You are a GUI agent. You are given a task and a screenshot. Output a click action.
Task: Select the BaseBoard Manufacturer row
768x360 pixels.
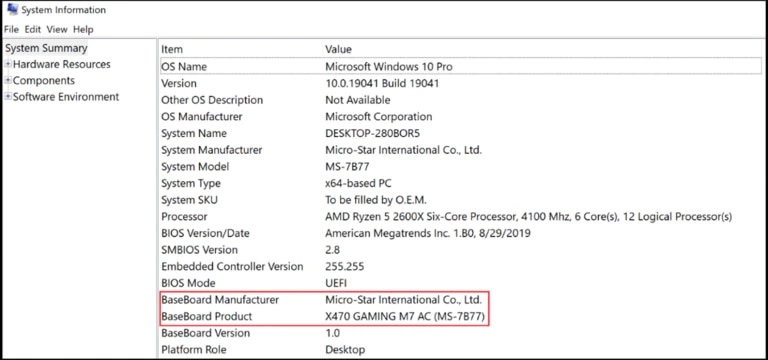(460, 300)
